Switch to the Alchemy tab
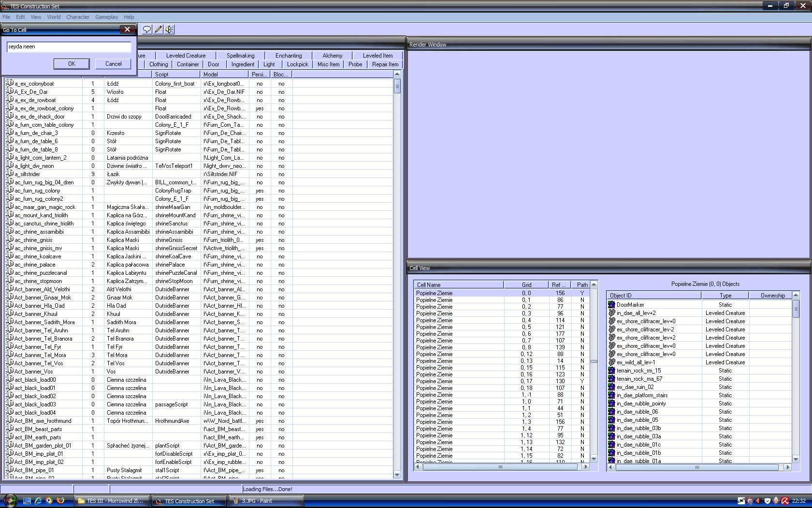The height and width of the screenshot is (508, 812). [333, 56]
